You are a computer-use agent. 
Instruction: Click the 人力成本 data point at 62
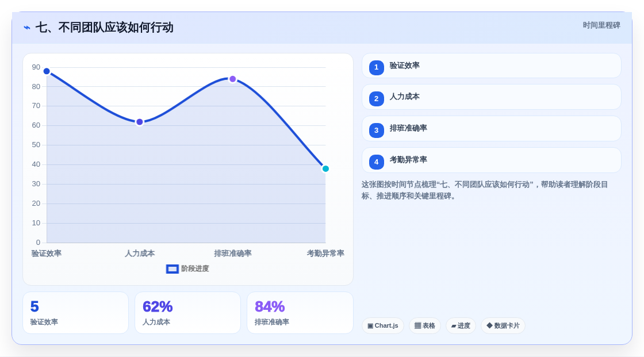[140, 122]
